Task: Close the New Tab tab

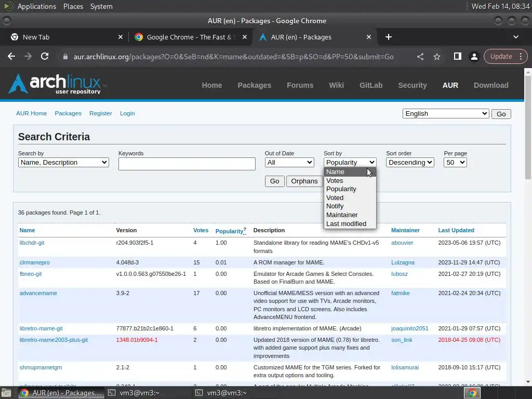Action: click(x=121, y=37)
